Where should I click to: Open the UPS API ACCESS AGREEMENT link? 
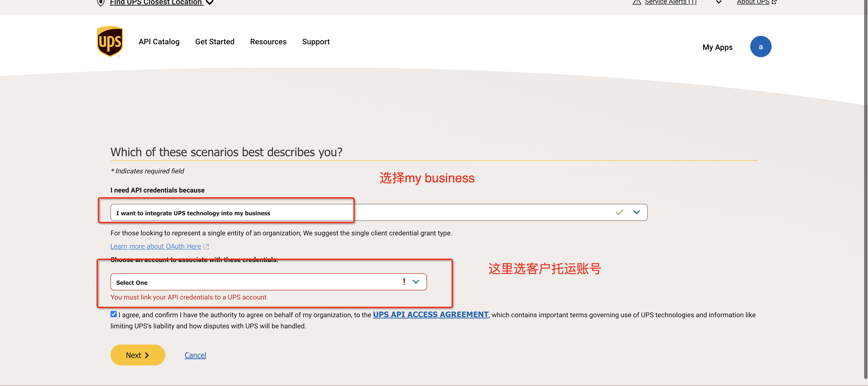(431, 315)
